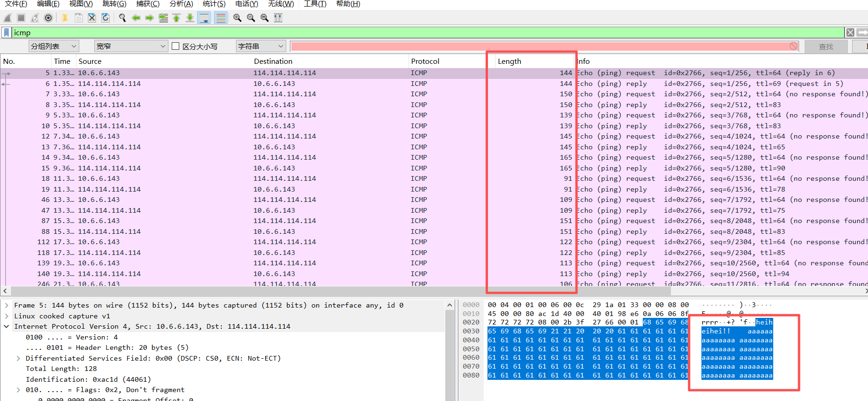Click the red cancel icon in search field
868x401 pixels.
pyautogui.click(x=793, y=46)
